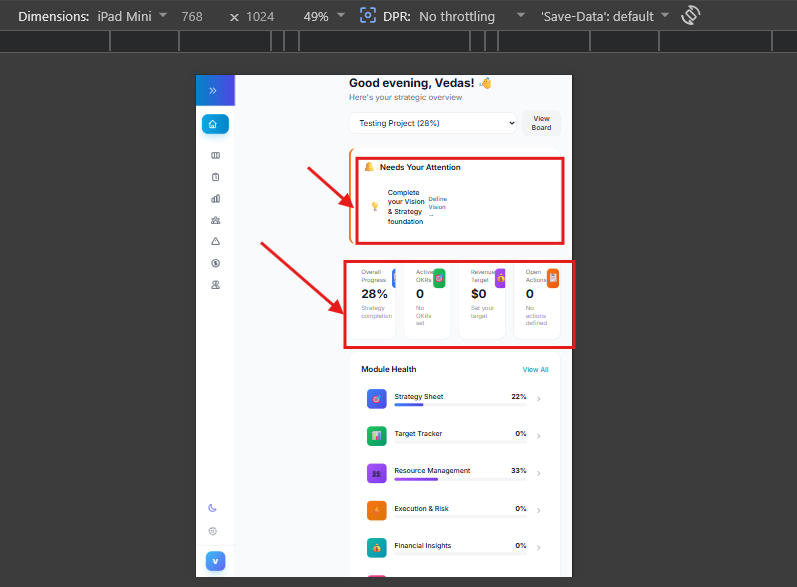Click the Needs Your Attention bell icon
Image resolution: width=797 pixels, height=587 pixels.
coord(370,167)
